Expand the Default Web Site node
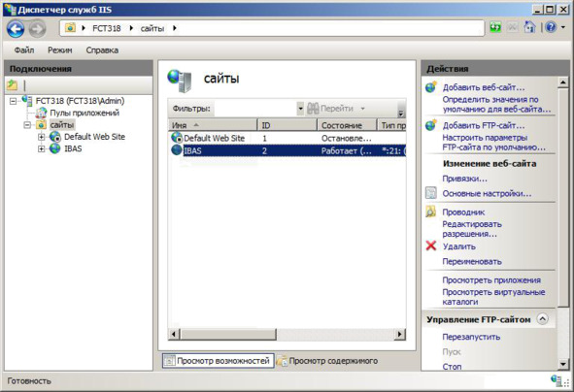Screen dimensions: 574x392 pyautogui.click(x=42, y=137)
